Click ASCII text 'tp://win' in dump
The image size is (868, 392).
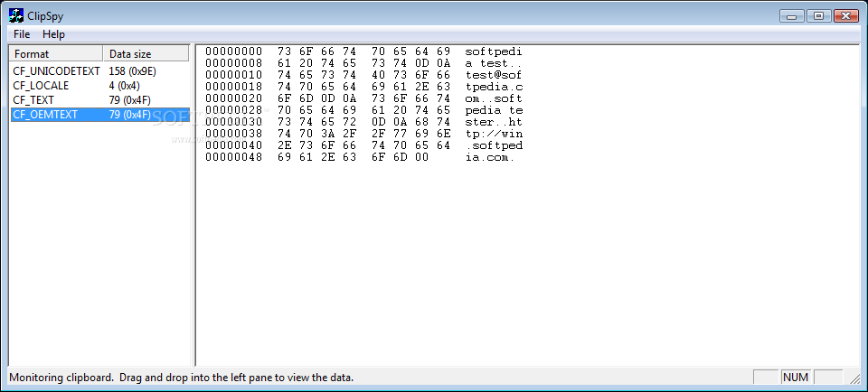point(494,134)
